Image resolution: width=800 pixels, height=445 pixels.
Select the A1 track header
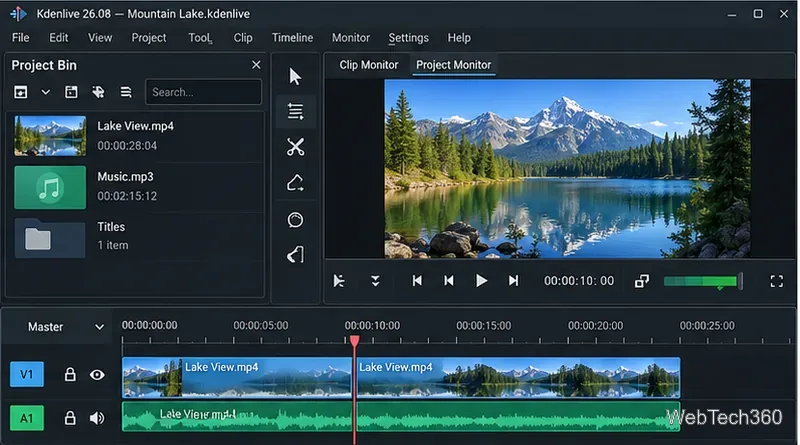pos(27,418)
